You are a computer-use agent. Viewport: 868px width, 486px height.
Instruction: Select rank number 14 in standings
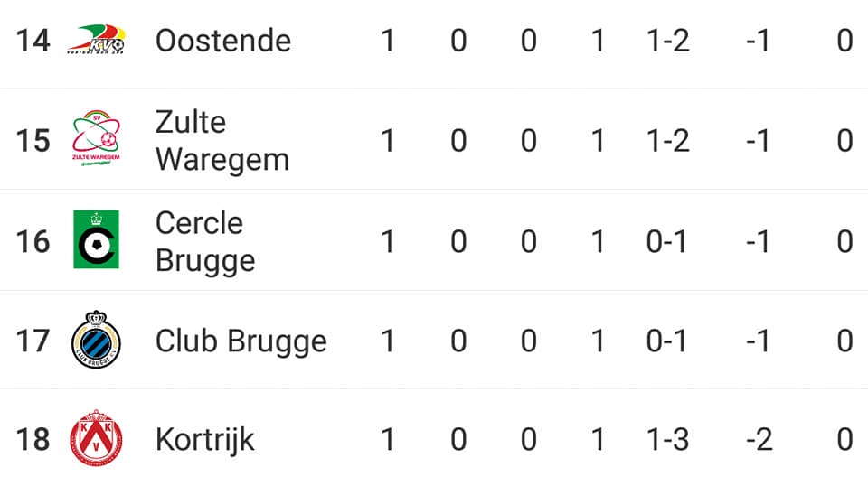tap(33, 41)
